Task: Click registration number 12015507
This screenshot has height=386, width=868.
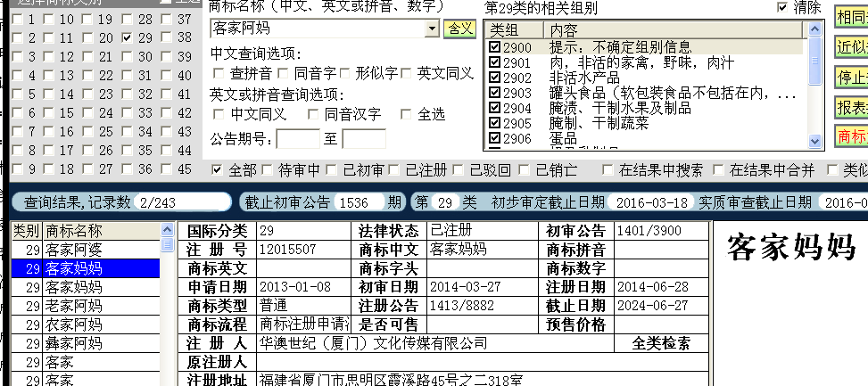Action: point(288,250)
